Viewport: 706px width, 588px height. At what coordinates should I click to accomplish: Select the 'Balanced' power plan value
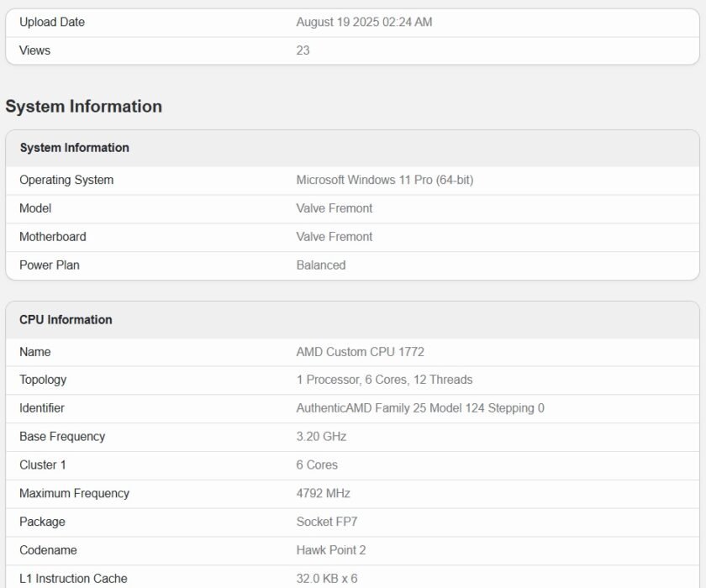coord(320,265)
